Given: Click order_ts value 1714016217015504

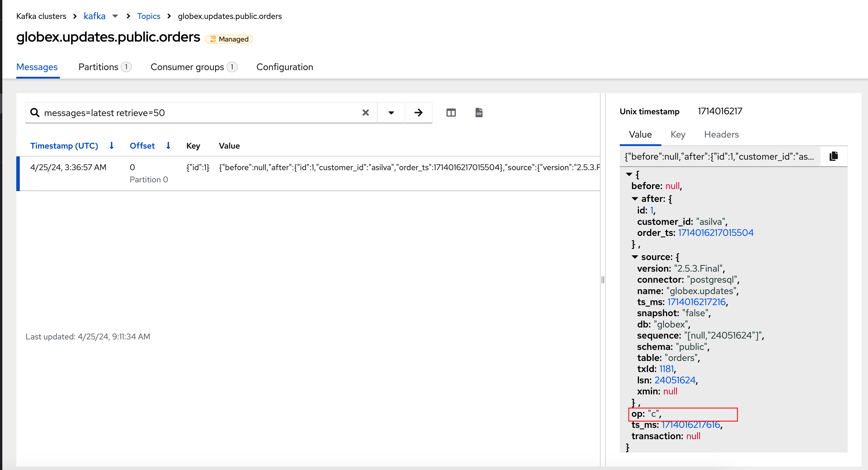Looking at the screenshot, I should pyautogui.click(x=716, y=233).
